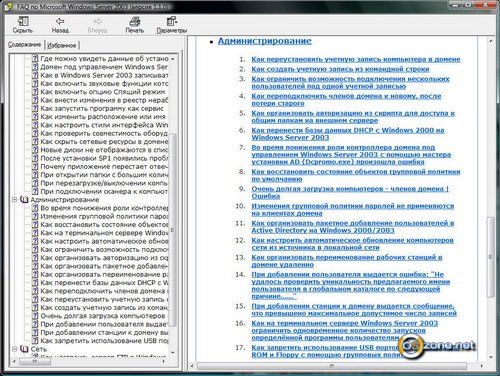The width and height of the screenshot is (500, 376).
Task: Open topic icon for 'Как запретить использование USB'
Action: pos(35,341)
